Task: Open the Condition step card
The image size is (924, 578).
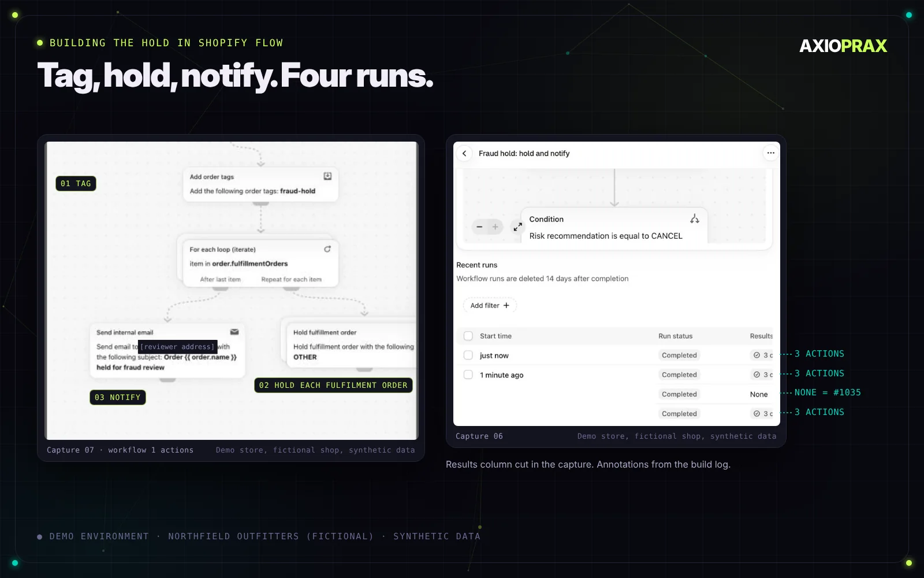Action: pyautogui.click(x=614, y=227)
